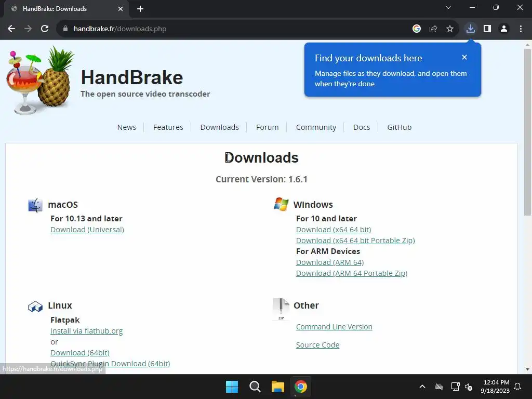Download ARM 64 Portable Zip
Viewport: 532px width, 399px height.
pos(352,273)
